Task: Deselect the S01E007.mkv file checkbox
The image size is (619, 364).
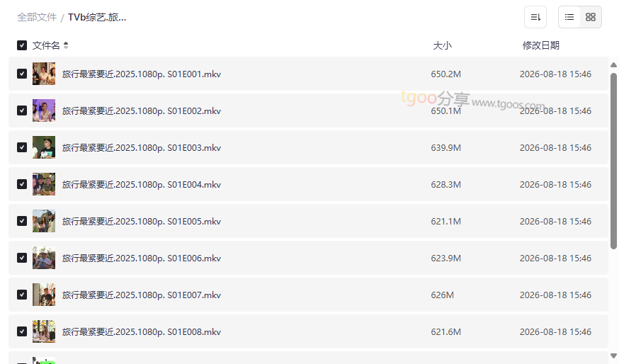Action: 22,295
